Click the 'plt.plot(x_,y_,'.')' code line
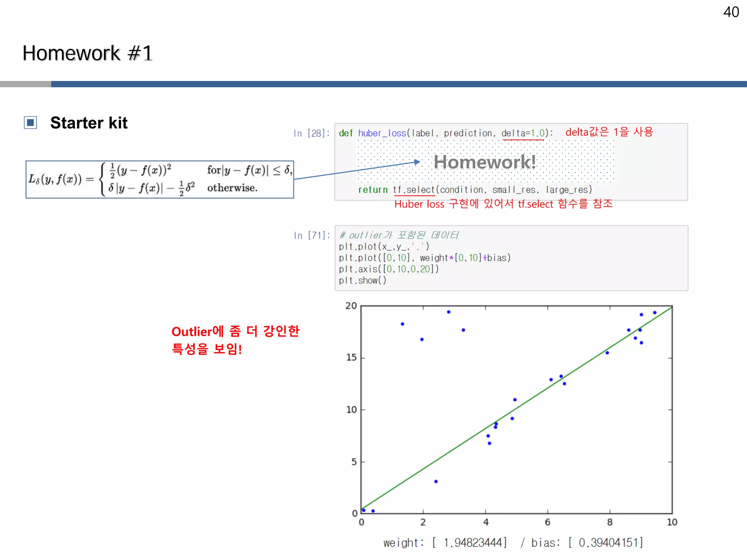Viewport: 747px width, 560px height. [x=384, y=246]
